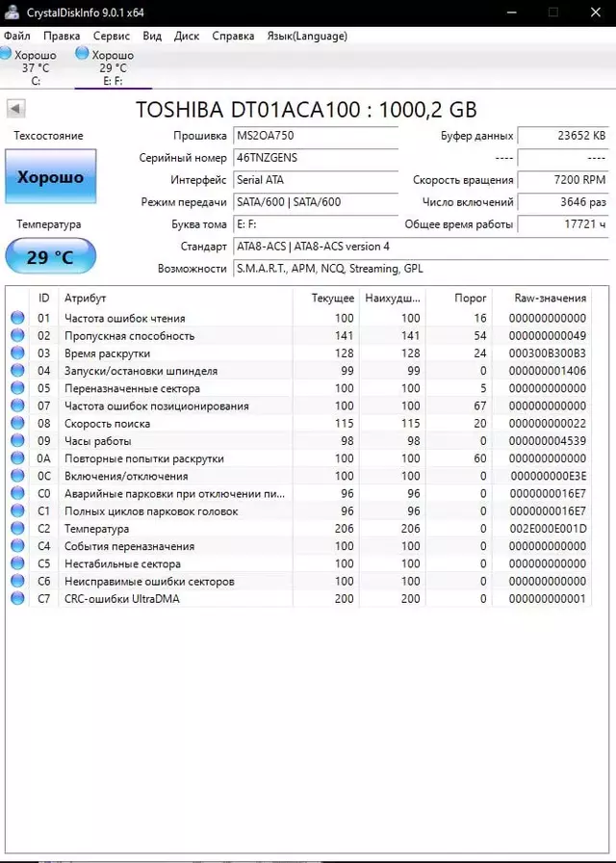Select the Частота ошибок позиционирования text

pyautogui.click(x=157, y=406)
